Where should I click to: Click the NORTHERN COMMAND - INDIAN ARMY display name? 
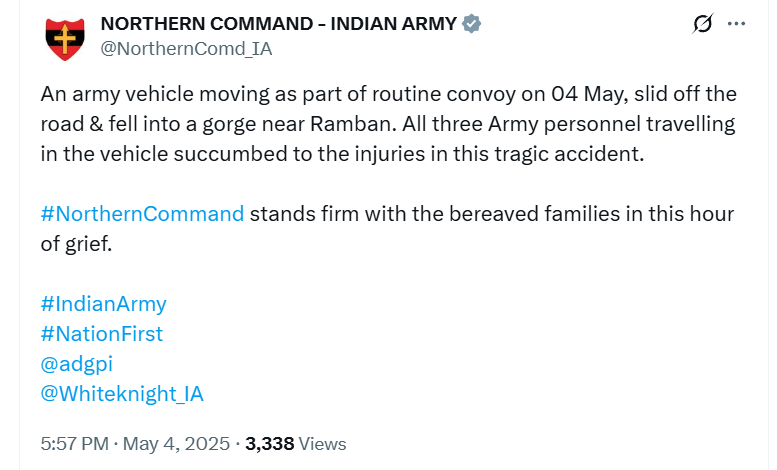280,23
